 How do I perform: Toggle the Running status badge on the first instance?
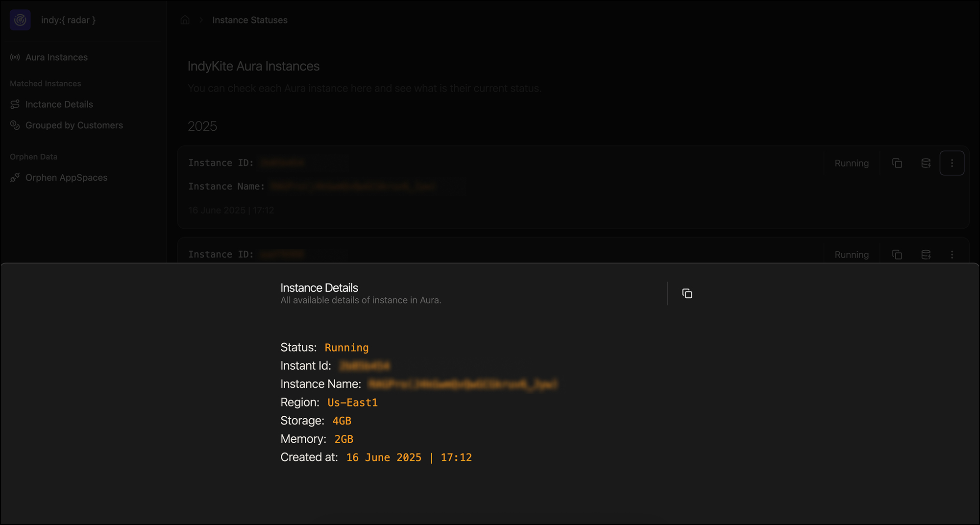coord(852,163)
